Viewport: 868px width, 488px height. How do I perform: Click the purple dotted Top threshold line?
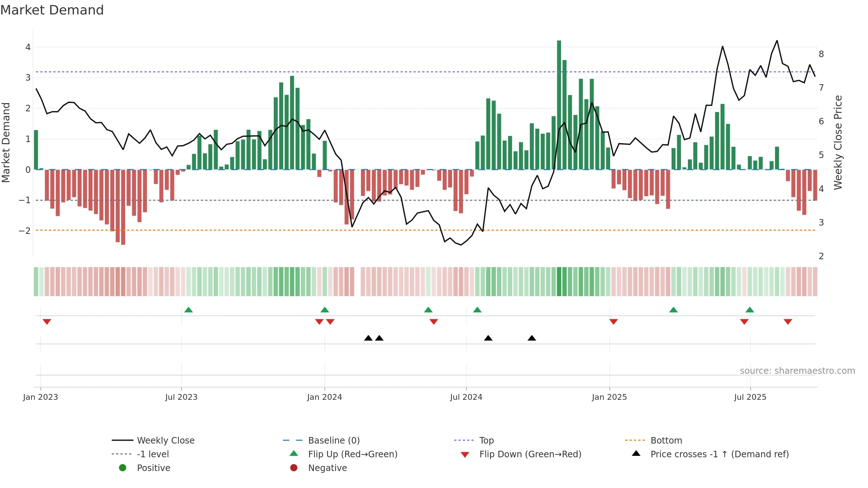click(x=425, y=72)
